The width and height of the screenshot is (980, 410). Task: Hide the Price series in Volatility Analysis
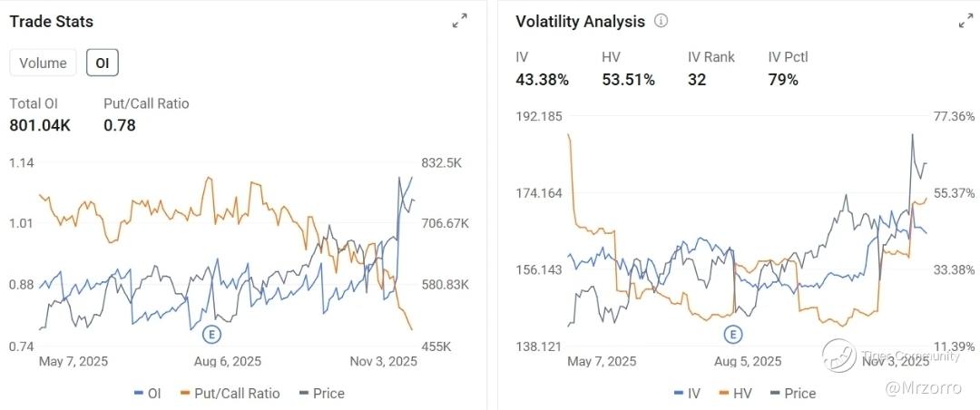point(792,393)
